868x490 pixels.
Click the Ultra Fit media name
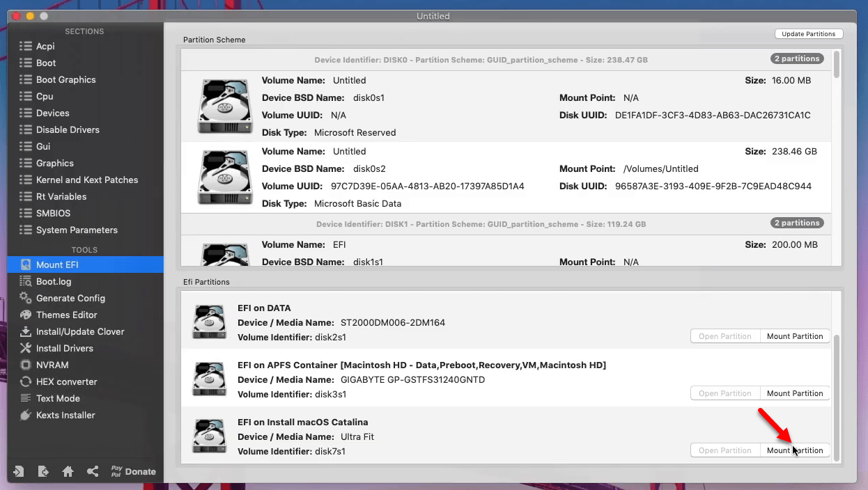coord(357,437)
